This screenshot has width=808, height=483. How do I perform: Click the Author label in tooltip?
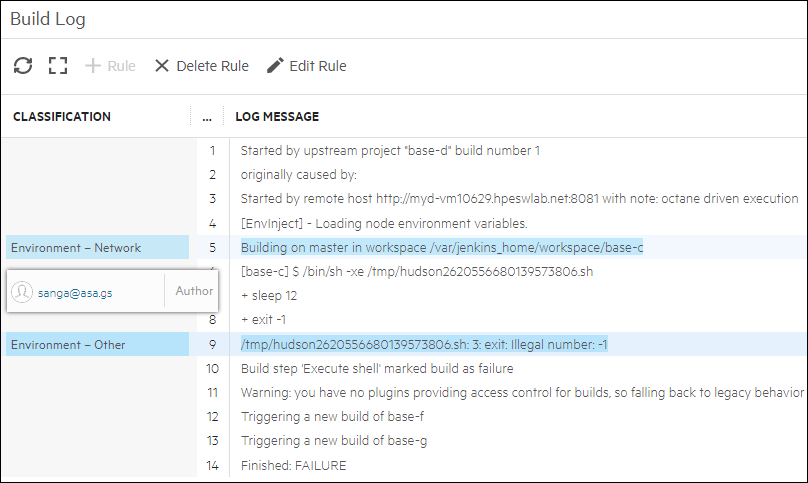pyautogui.click(x=194, y=291)
